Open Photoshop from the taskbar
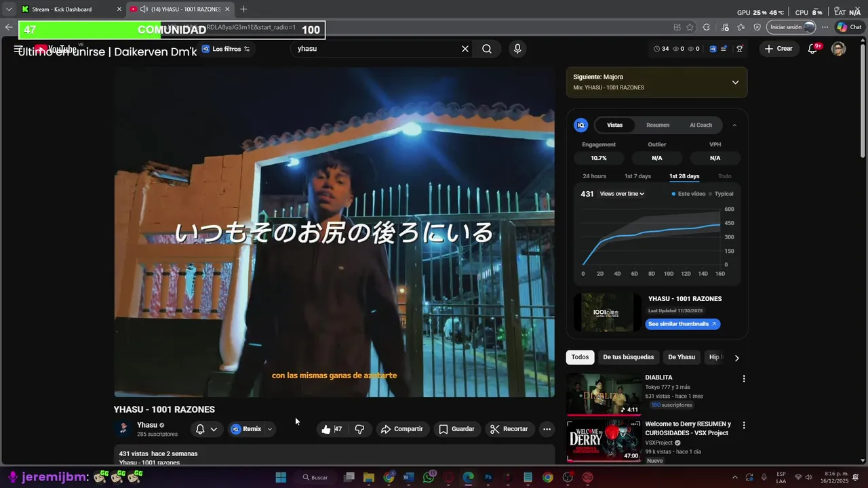The width and height of the screenshot is (868, 488). pos(488,477)
